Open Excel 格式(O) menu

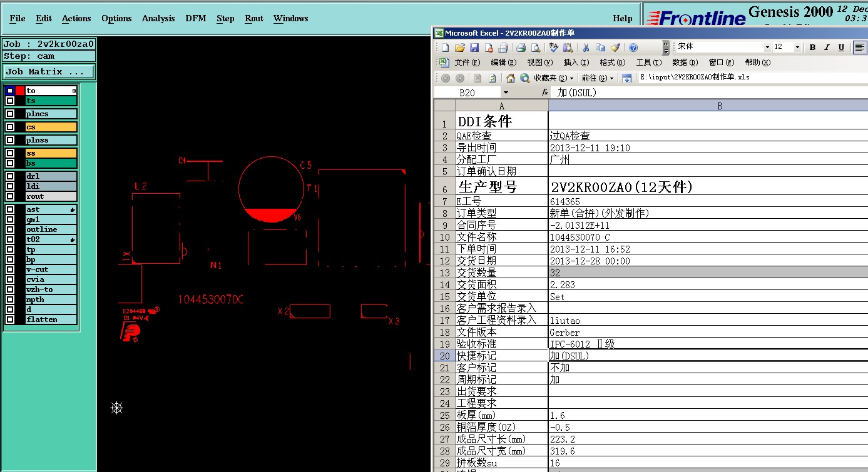pos(612,63)
